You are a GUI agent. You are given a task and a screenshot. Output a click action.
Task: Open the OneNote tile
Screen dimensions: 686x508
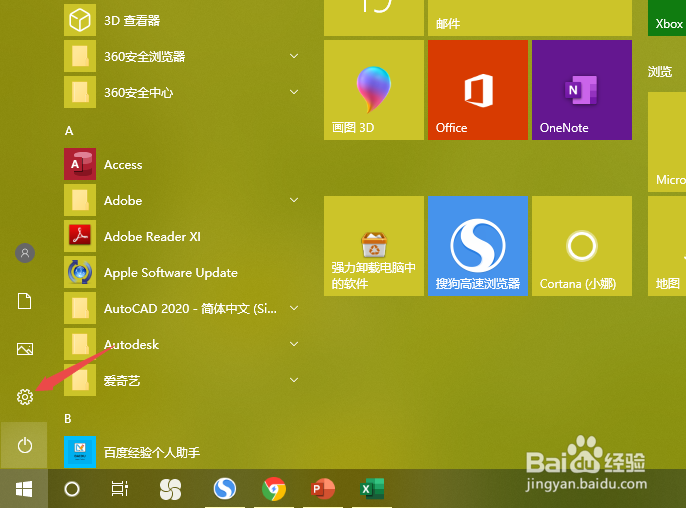(x=582, y=90)
